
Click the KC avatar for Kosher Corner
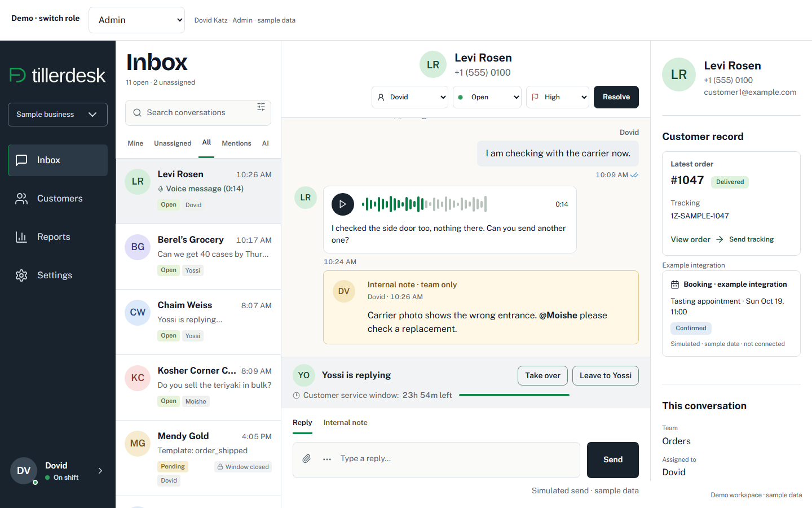tap(138, 378)
